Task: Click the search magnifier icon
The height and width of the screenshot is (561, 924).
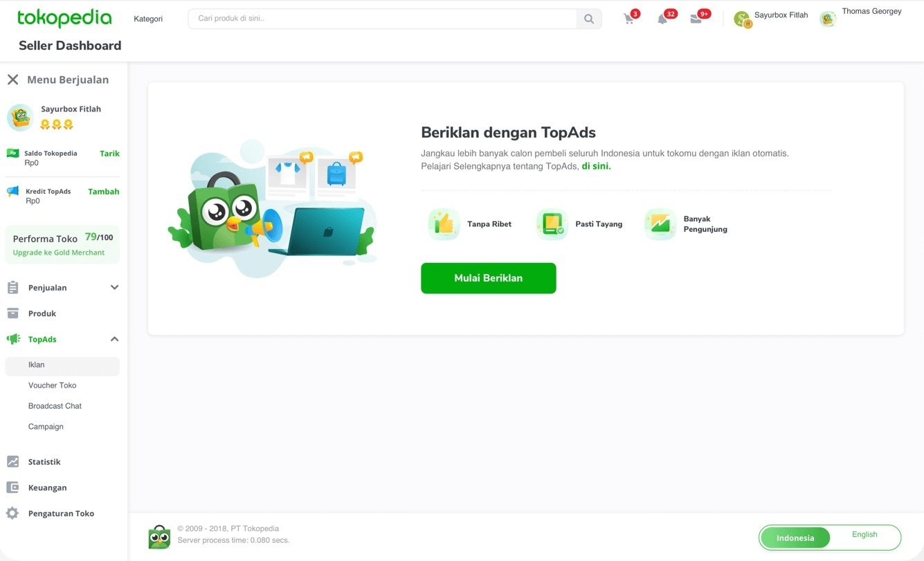Action: [x=589, y=19]
